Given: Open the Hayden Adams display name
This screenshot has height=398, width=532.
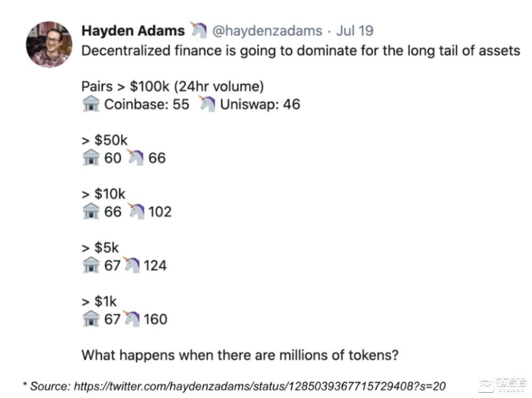Looking at the screenshot, I should 133,30.
